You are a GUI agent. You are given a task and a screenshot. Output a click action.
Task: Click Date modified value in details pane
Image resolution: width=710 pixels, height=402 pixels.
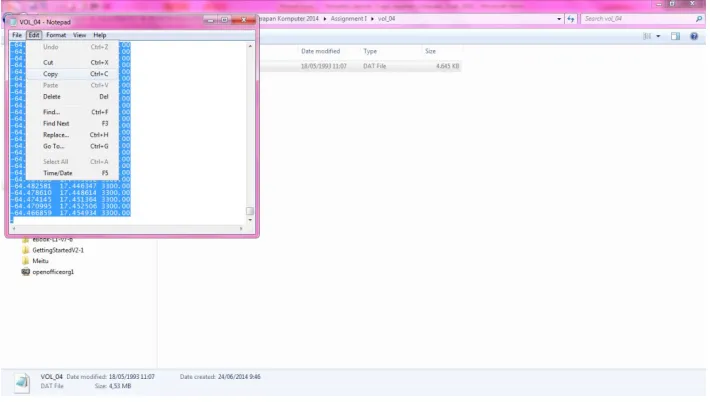(131, 377)
